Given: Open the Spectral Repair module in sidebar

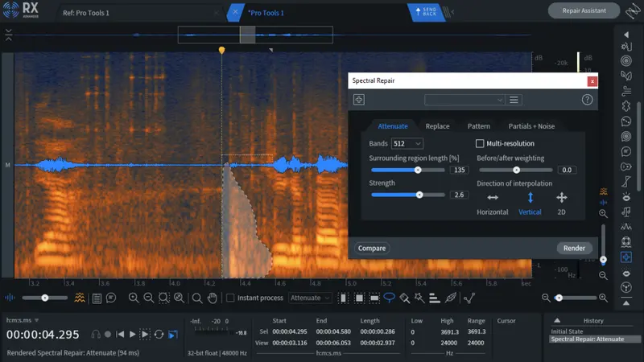Looking at the screenshot, I should [x=626, y=257].
